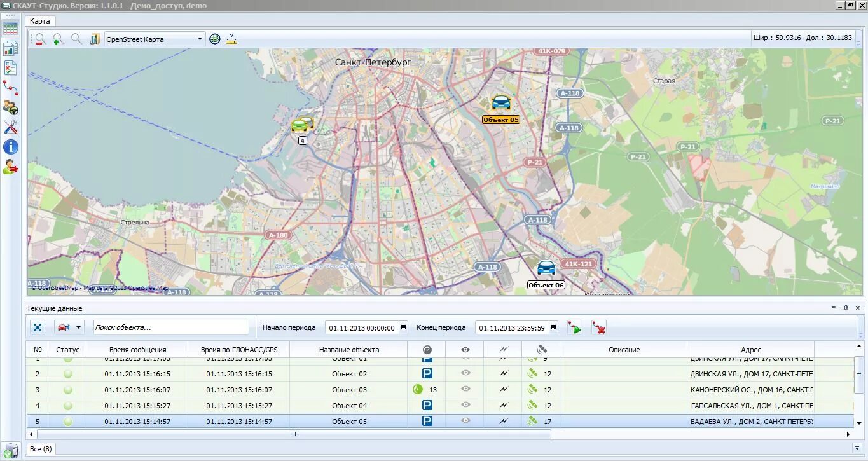
Task: Close the Текущие данные panel
Action: [x=858, y=308]
